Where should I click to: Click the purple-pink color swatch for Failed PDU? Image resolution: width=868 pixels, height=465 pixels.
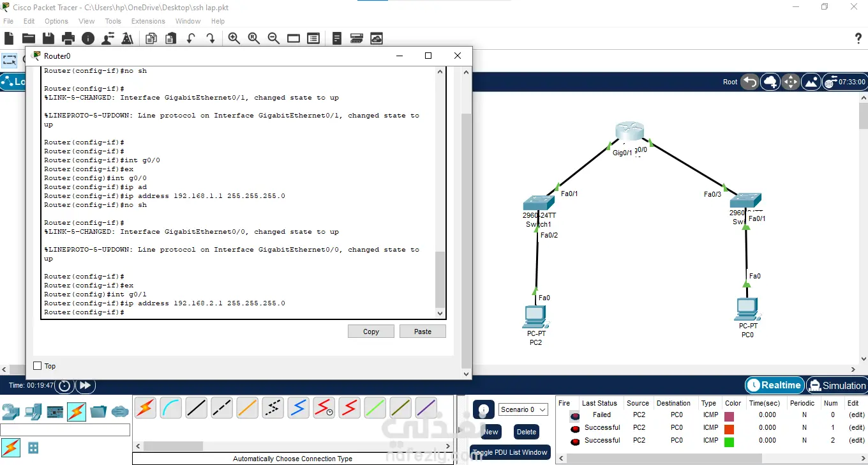(729, 416)
